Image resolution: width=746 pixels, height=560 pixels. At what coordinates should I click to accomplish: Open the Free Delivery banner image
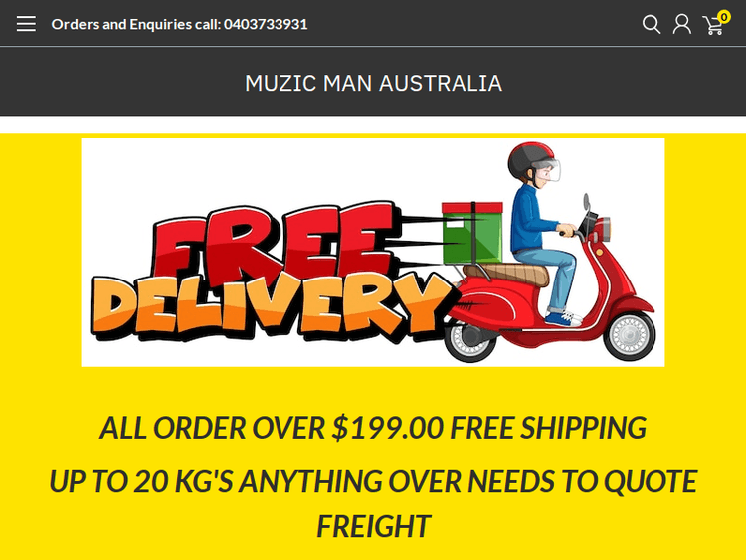tap(373, 253)
